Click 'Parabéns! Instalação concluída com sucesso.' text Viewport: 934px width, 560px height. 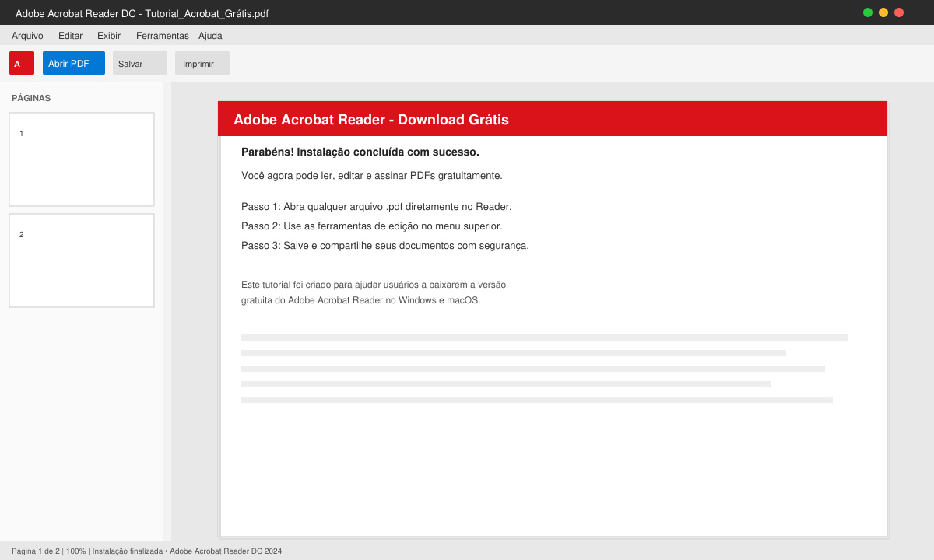[360, 152]
